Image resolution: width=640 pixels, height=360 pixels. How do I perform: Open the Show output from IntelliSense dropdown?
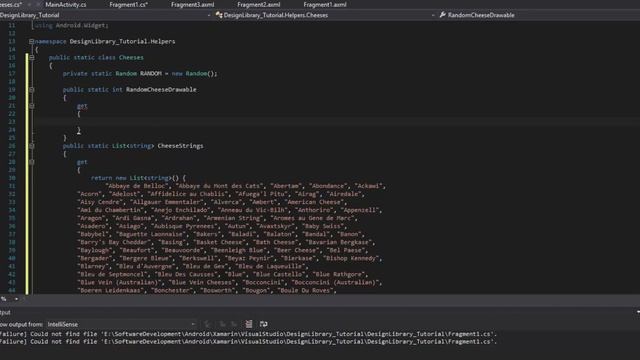click(x=121, y=324)
